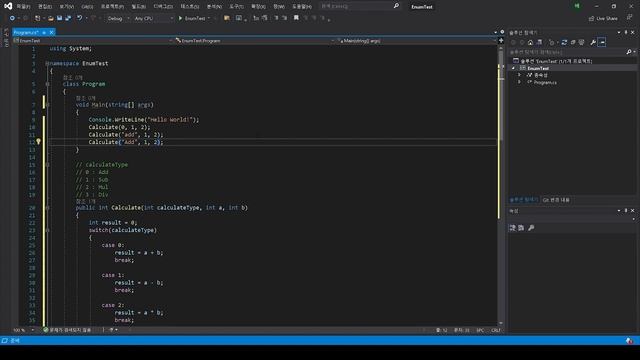Click the CRLF line ending indicator
Image resolution: width=640 pixels, height=360 pixels.
[496, 330]
